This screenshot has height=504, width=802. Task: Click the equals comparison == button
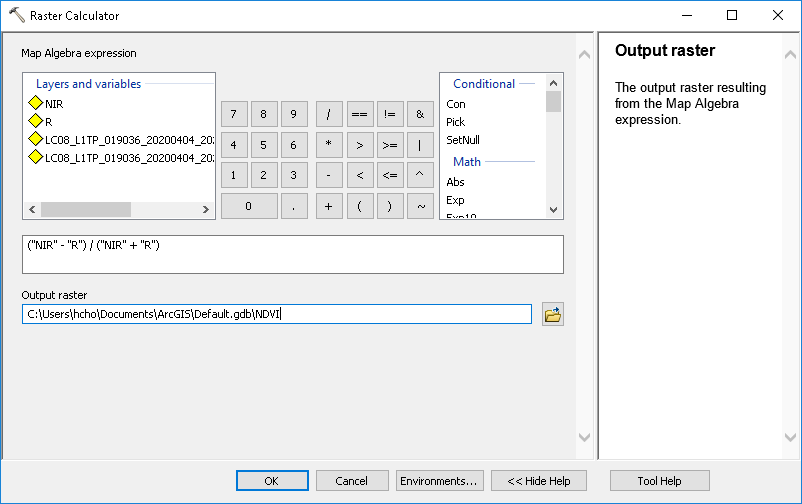click(359, 115)
